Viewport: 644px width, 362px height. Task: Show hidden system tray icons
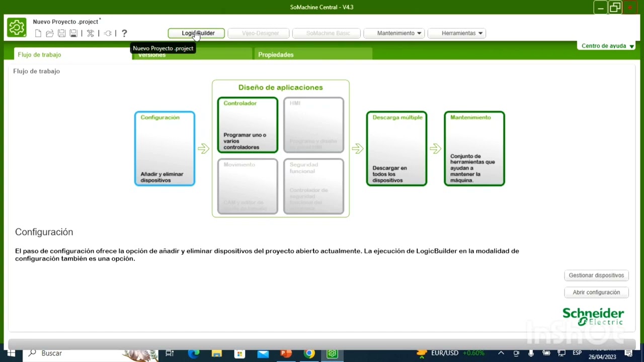pyautogui.click(x=501, y=353)
